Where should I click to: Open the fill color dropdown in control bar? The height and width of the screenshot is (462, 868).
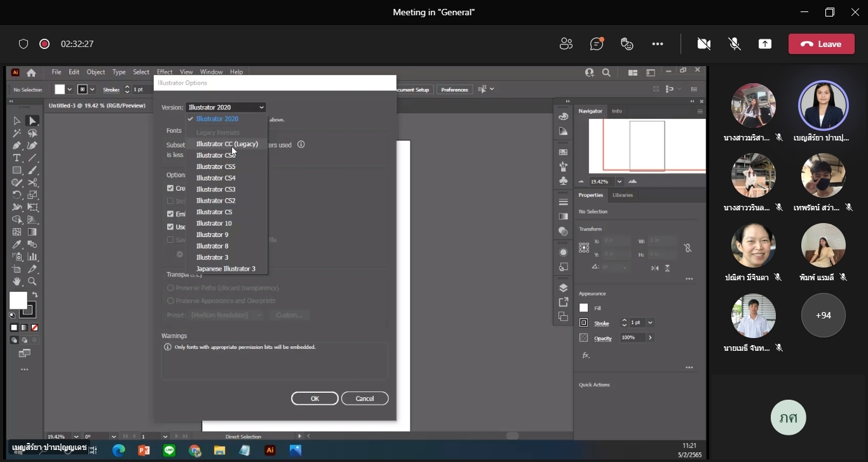point(69,90)
